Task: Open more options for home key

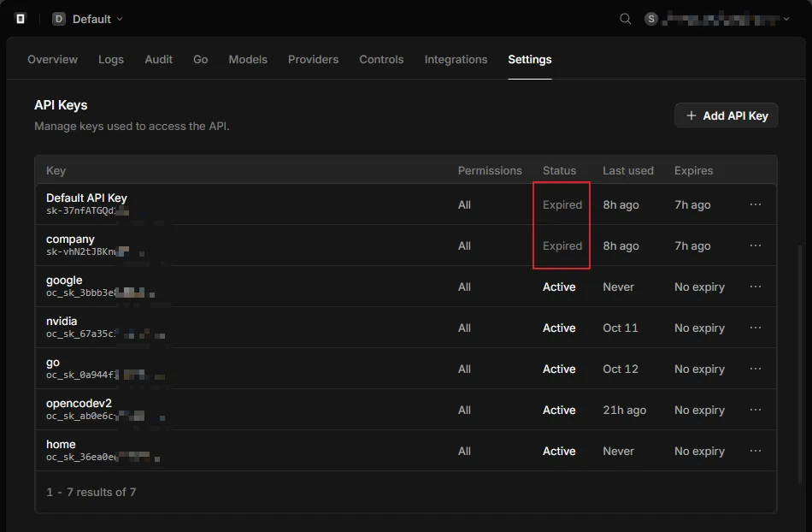Action: (755, 451)
